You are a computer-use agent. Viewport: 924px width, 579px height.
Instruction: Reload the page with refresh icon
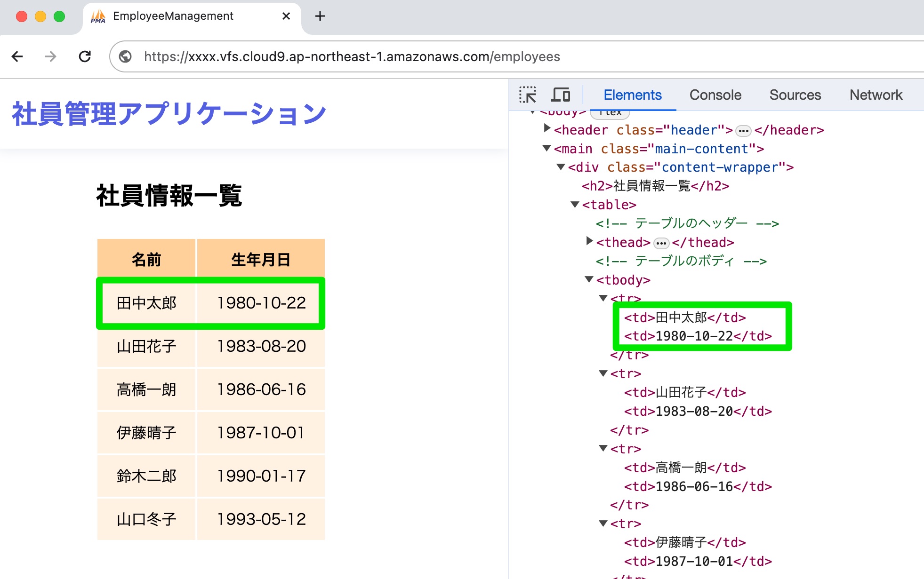click(x=85, y=57)
